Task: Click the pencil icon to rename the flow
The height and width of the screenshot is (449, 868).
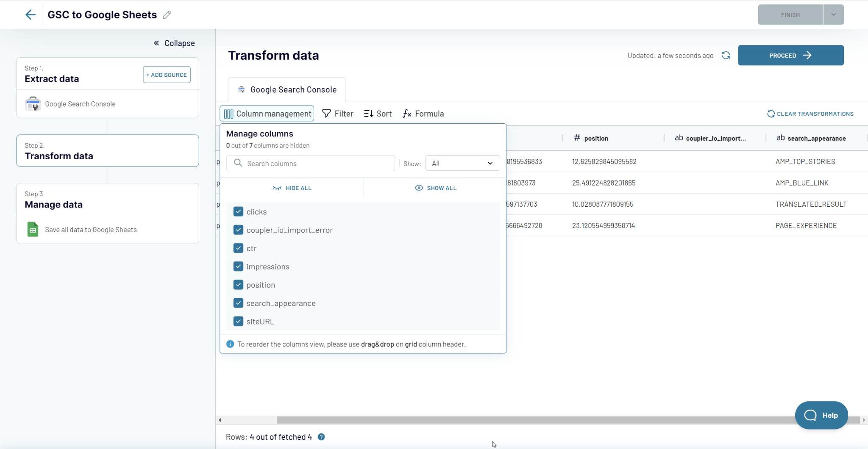Action: [x=167, y=14]
